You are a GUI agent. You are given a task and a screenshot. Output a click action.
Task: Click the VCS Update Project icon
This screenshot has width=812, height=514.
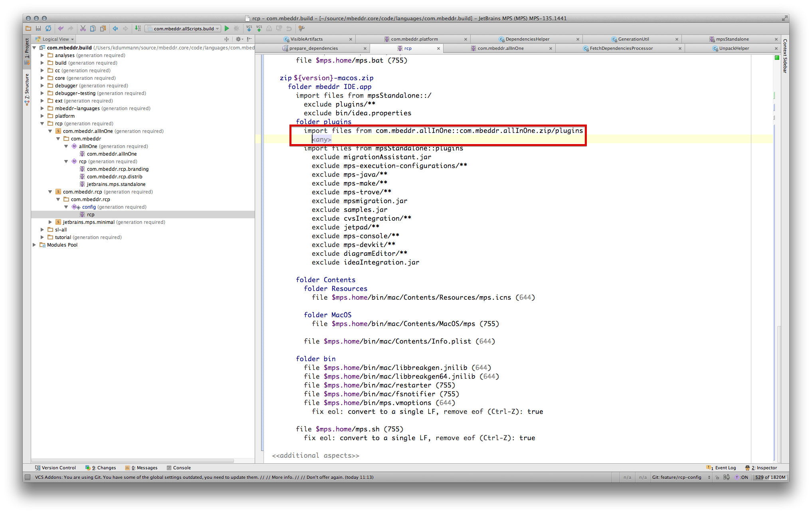click(x=249, y=28)
